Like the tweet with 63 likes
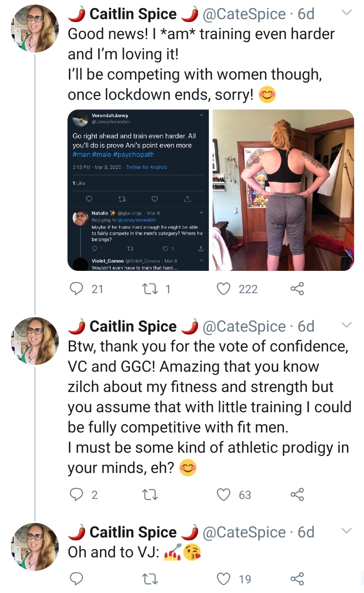This screenshot has height=593, width=364. pos(224,495)
